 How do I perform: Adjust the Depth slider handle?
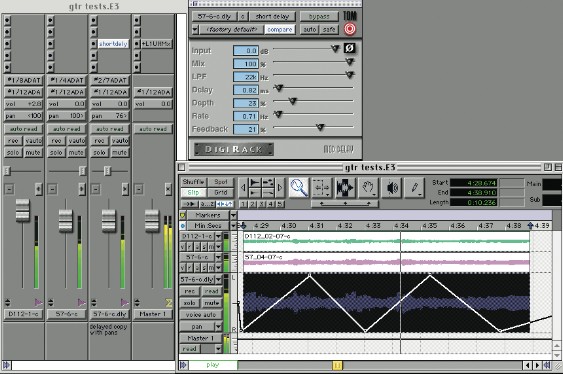[x=293, y=101]
